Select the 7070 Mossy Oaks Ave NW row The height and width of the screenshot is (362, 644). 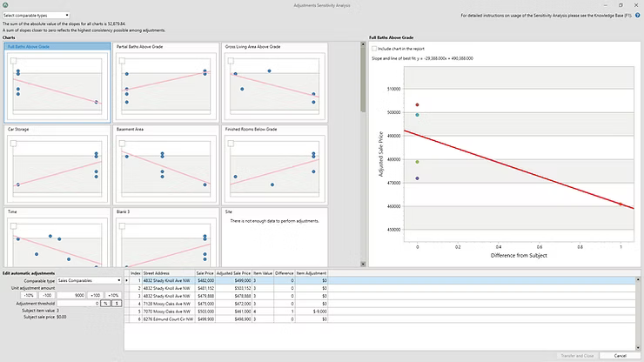coord(170,310)
